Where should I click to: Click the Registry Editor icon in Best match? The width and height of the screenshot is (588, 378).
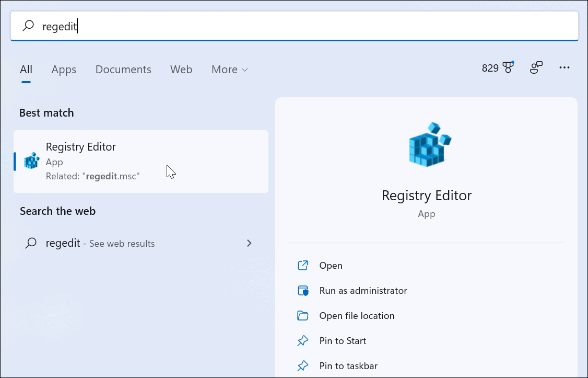pyautogui.click(x=32, y=161)
